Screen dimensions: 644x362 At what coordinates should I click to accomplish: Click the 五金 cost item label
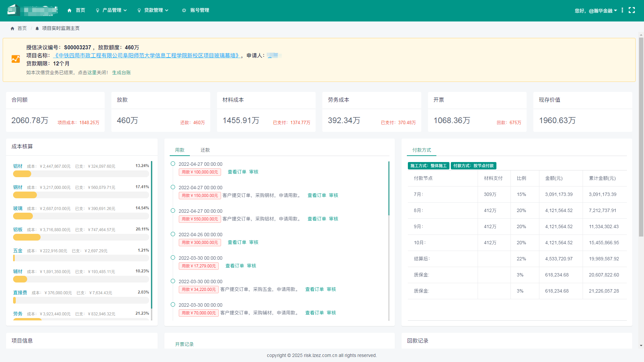(x=18, y=251)
